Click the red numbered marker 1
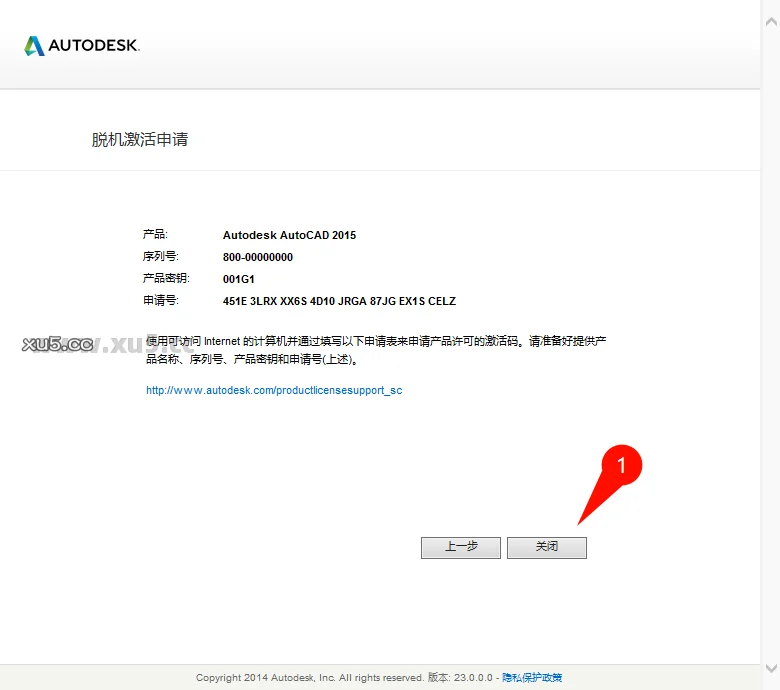Viewport: 780px width, 690px height. (x=623, y=465)
